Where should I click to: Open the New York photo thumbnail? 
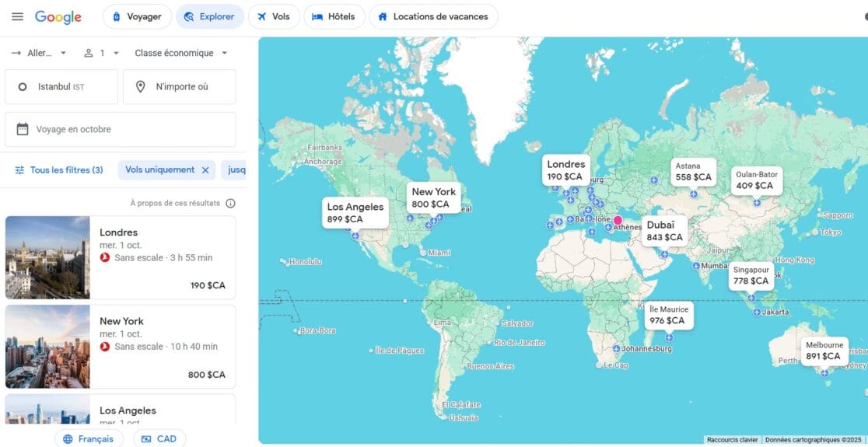coord(47,346)
